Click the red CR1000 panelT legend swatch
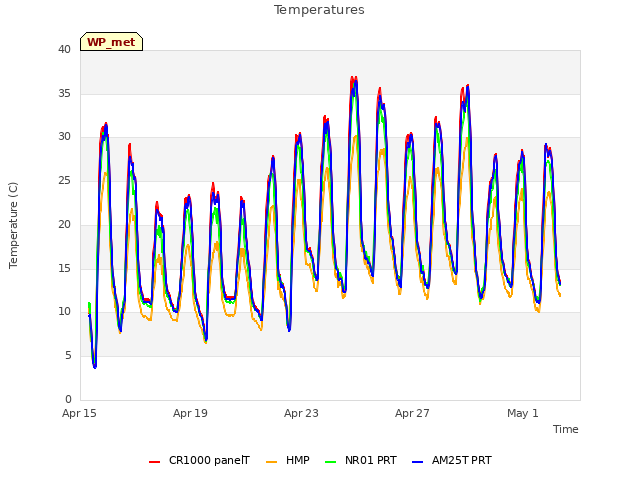640x480 pixels. 154,462
